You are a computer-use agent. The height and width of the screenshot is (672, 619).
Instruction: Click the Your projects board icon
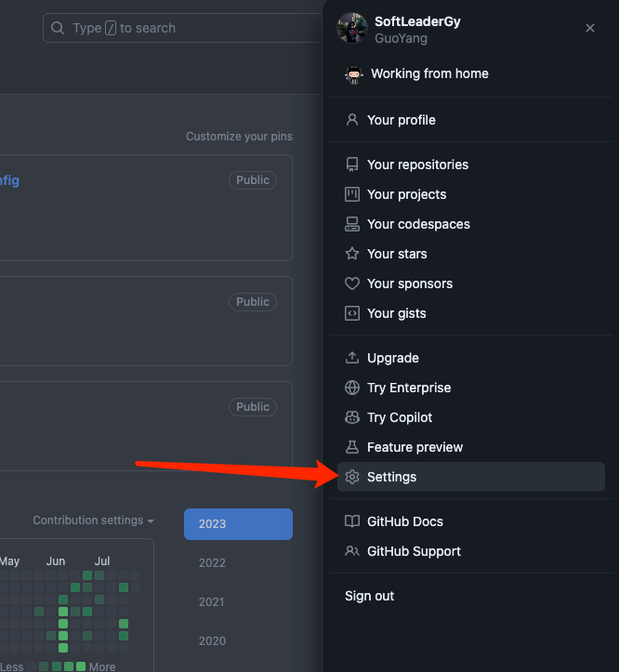point(352,194)
